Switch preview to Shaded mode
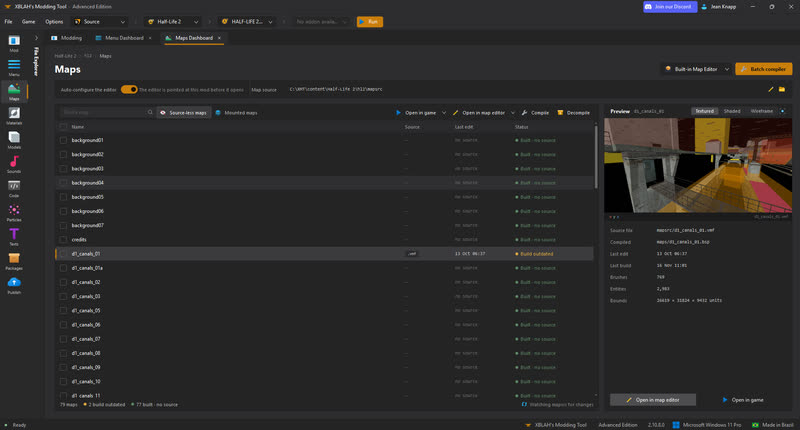The width and height of the screenshot is (800, 430). pos(732,111)
